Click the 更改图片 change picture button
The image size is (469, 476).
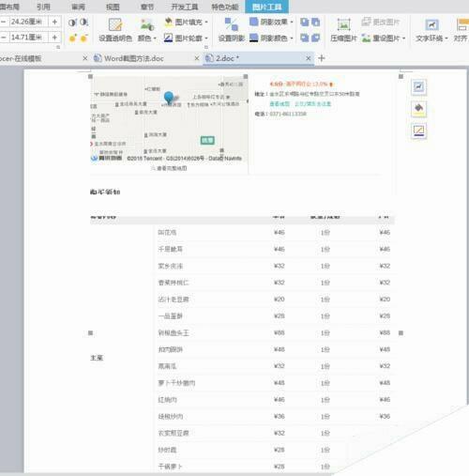pyautogui.click(x=381, y=22)
